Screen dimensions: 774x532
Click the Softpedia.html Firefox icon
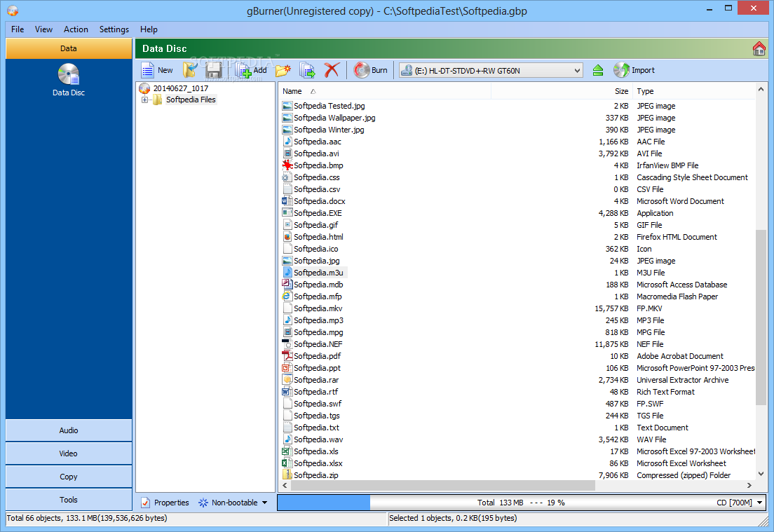point(287,237)
